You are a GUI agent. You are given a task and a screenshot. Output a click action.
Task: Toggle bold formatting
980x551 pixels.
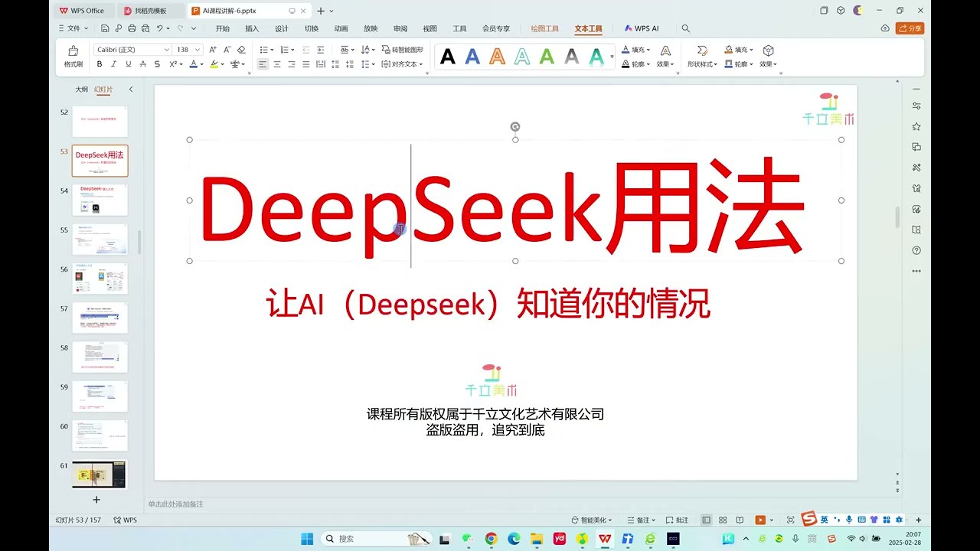tap(100, 64)
